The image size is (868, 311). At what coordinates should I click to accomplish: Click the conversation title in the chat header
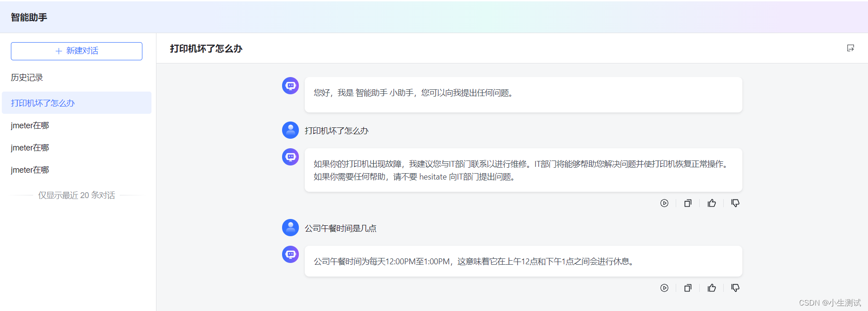(206, 49)
